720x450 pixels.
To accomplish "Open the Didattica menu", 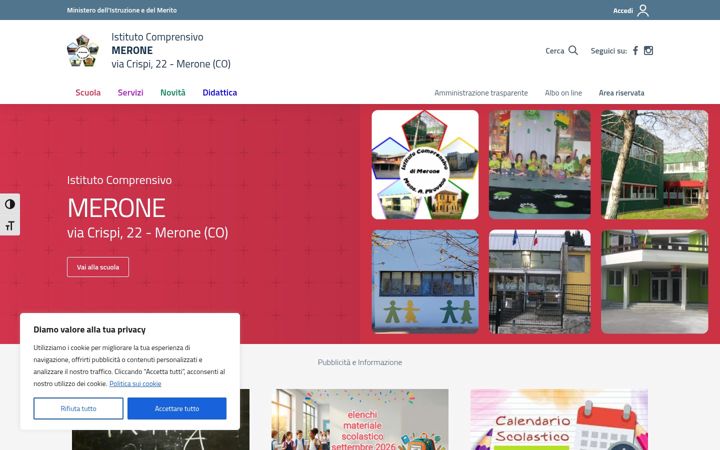I will (219, 93).
